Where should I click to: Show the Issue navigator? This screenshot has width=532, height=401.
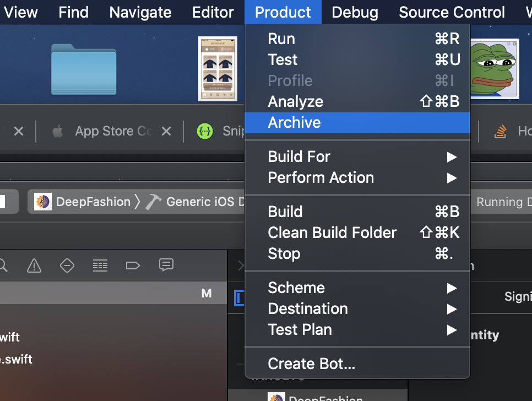[x=34, y=265]
